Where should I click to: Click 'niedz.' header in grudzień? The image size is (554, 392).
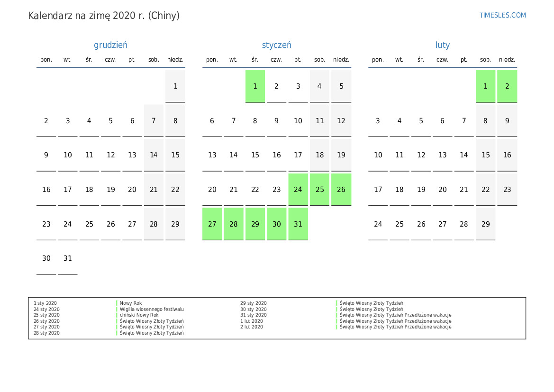click(175, 60)
